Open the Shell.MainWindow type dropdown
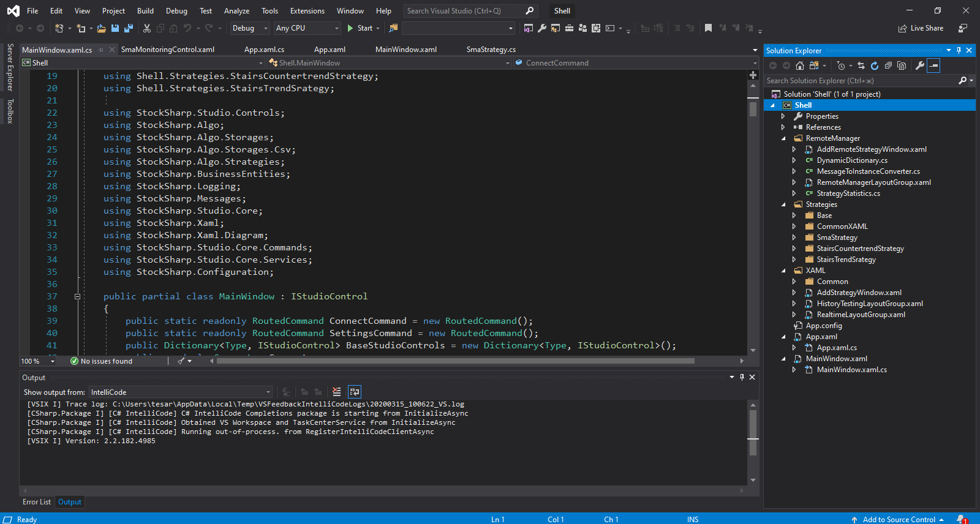Image resolution: width=980 pixels, height=524 pixels. [x=388, y=63]
